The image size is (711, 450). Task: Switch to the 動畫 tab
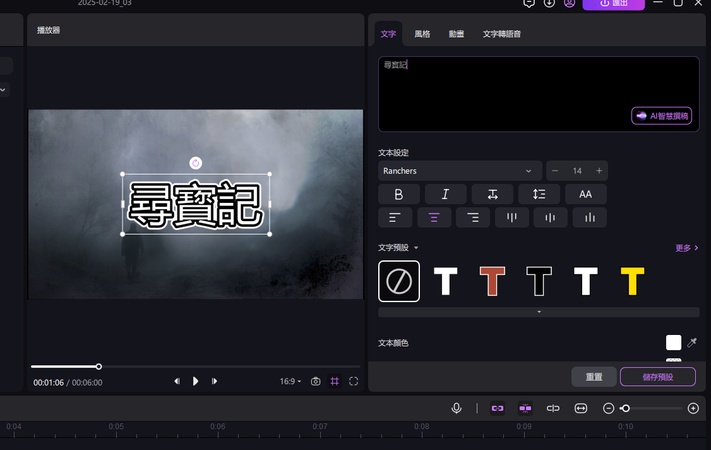pyautogui.click(x=456, y=34)
